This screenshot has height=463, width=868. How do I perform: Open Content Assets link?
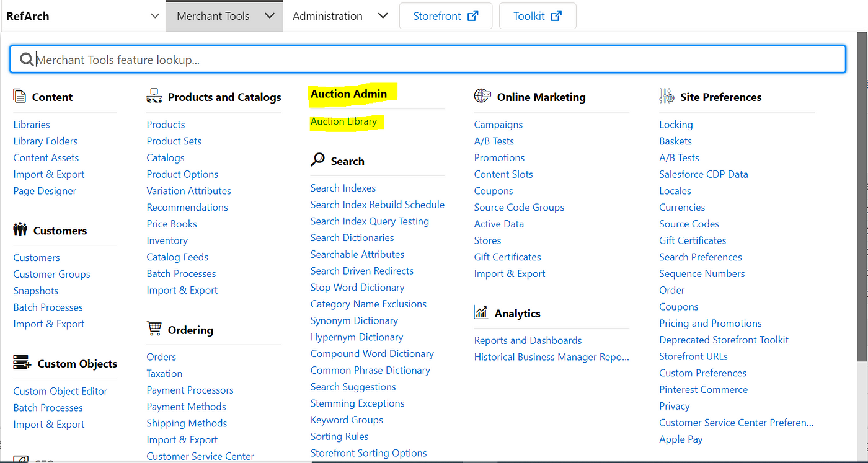[46, 158]
